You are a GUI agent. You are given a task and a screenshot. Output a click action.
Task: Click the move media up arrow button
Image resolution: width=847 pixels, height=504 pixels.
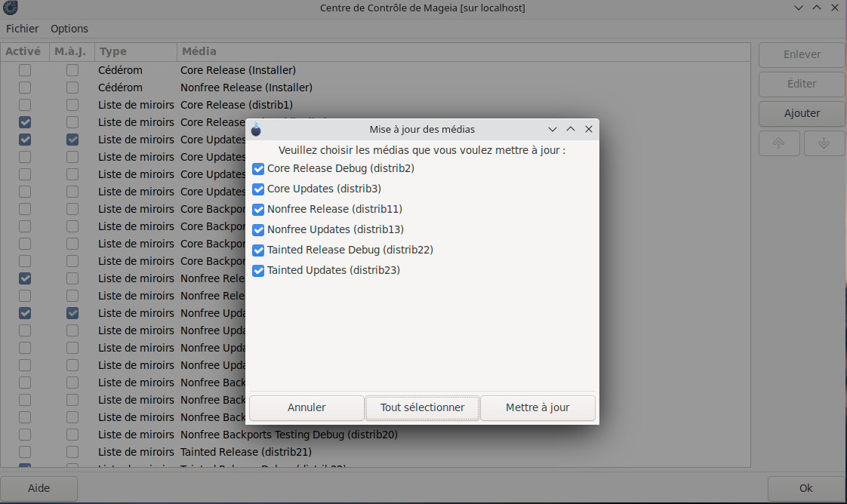779,143
